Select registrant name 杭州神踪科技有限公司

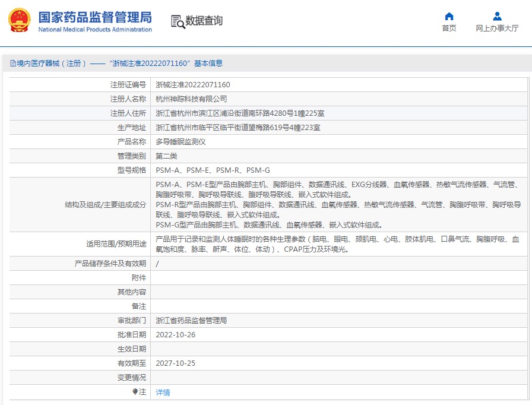coord(191,99)
